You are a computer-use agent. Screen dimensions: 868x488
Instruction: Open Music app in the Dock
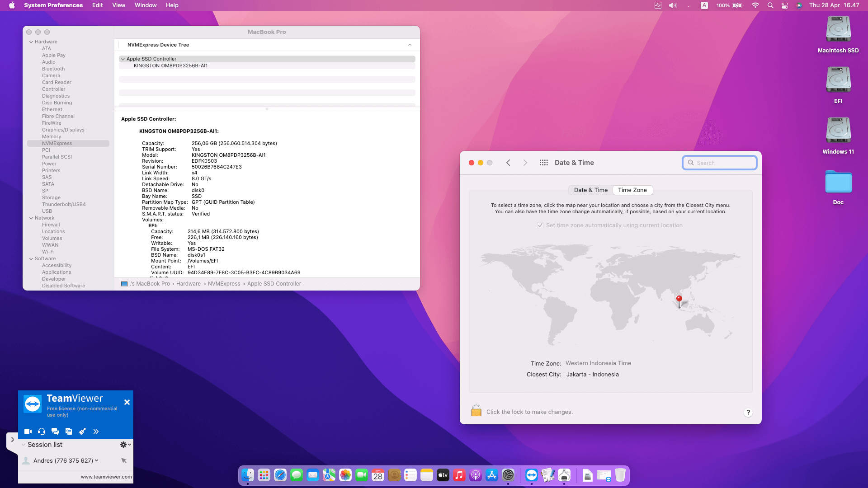(459, 475)
